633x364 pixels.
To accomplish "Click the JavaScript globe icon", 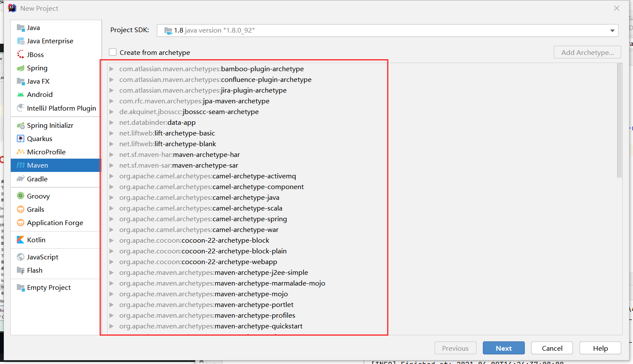I will [21, 257].
